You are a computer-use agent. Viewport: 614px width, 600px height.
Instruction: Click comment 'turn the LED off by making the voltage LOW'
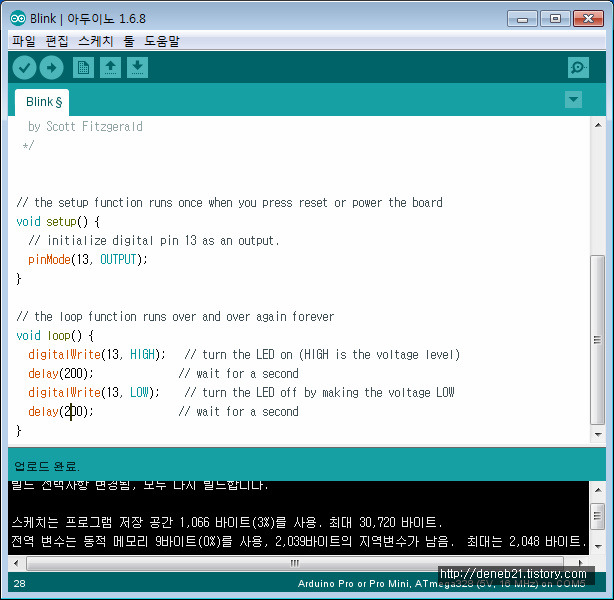point(319,392)
